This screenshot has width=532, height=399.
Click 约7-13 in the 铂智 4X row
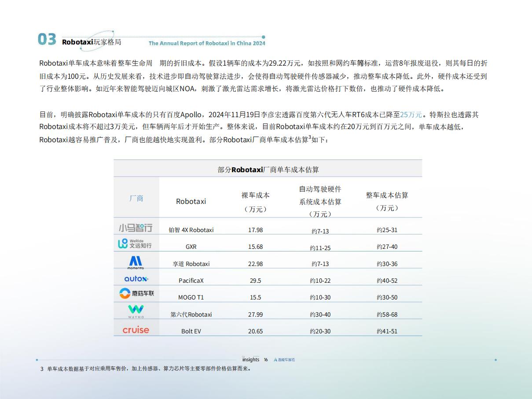pos(320,231)
